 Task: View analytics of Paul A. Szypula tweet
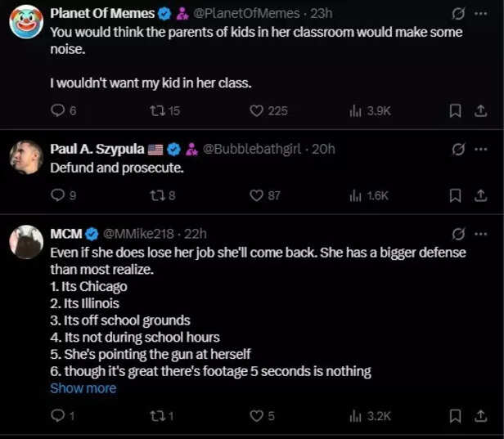[355, 195]
